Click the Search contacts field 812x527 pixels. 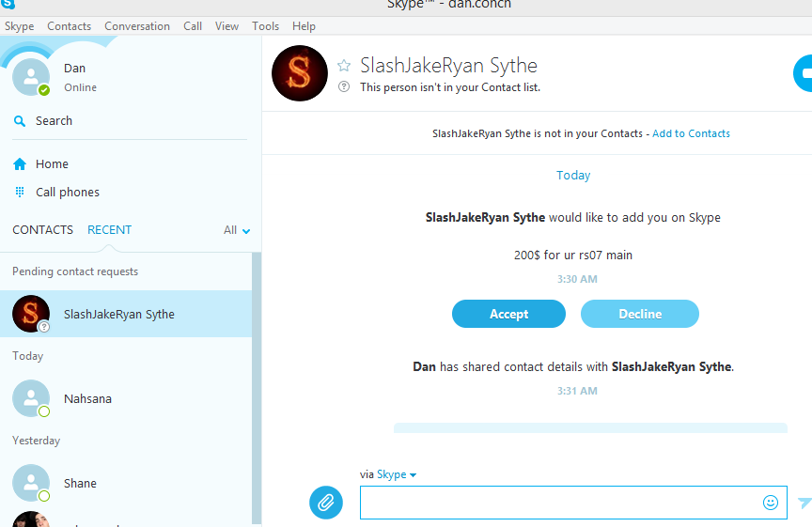pos(130,121)
